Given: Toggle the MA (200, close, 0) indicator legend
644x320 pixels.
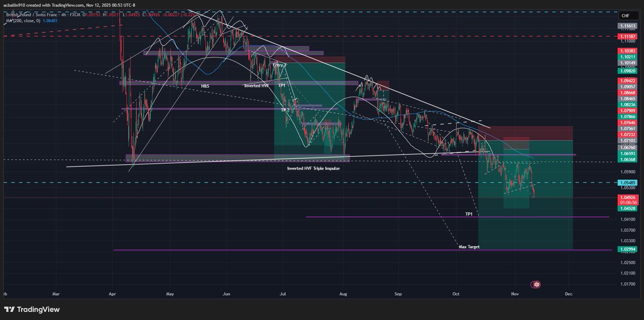Looking at the screenshot, I should [x=24, y=20].
